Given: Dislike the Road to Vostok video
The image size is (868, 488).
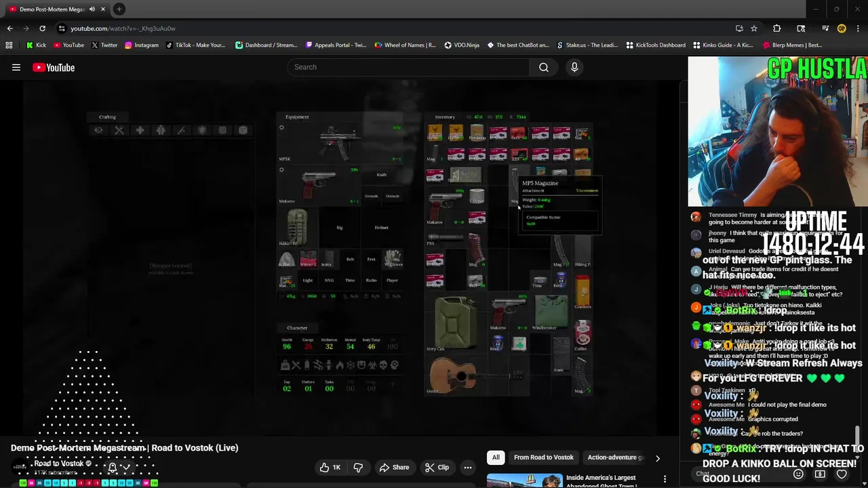Looking at the screenshot, I should coord(358,467).
